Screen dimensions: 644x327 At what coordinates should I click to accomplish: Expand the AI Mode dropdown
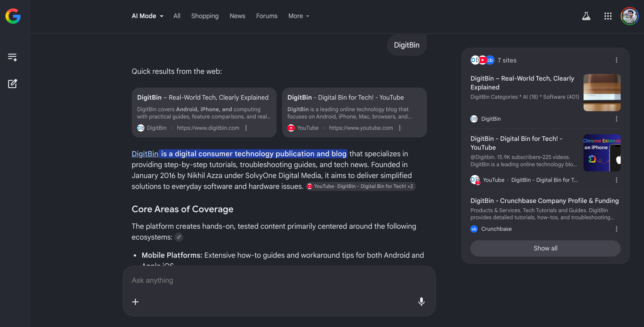(147, 16)
